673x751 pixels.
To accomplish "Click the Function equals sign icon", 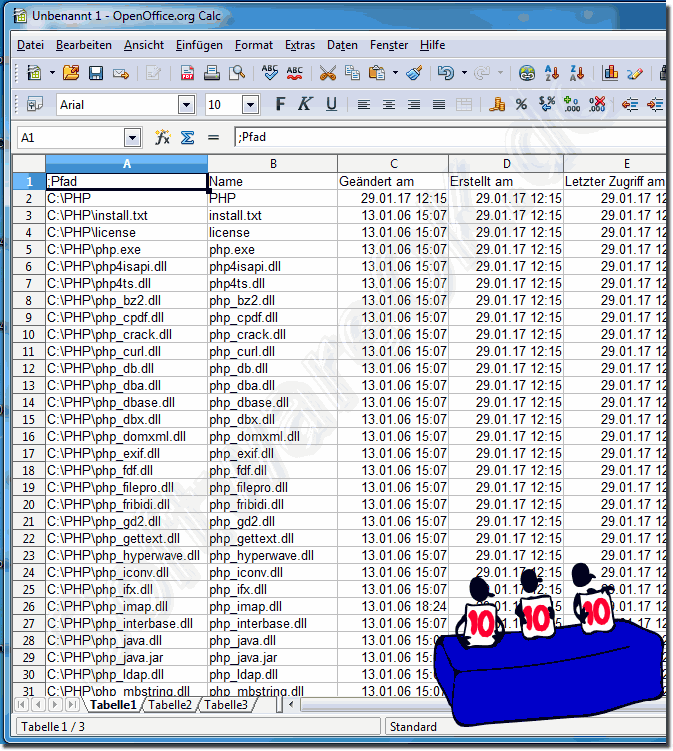I will pos(213,137).
